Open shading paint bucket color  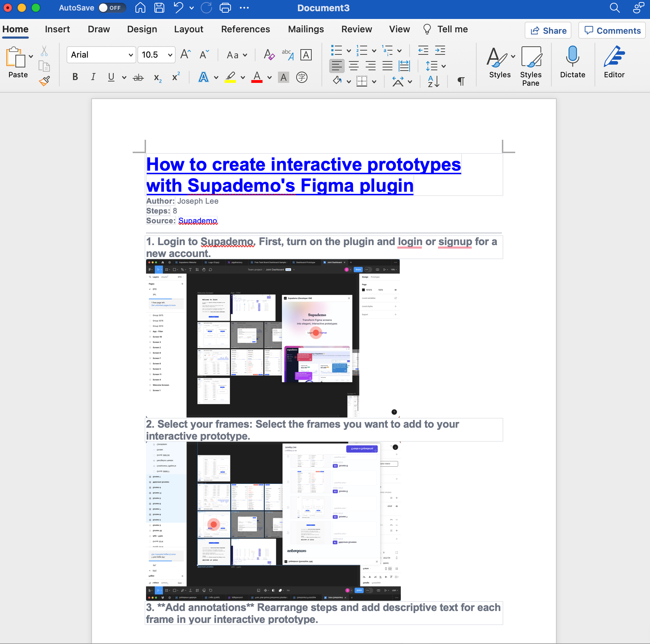coord(337,81)
